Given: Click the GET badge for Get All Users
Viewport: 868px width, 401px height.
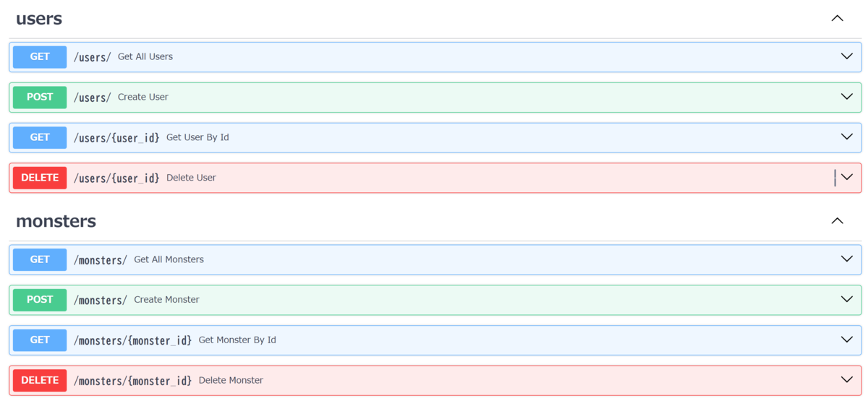Looking at the screenshot, I should click(40, 56).
